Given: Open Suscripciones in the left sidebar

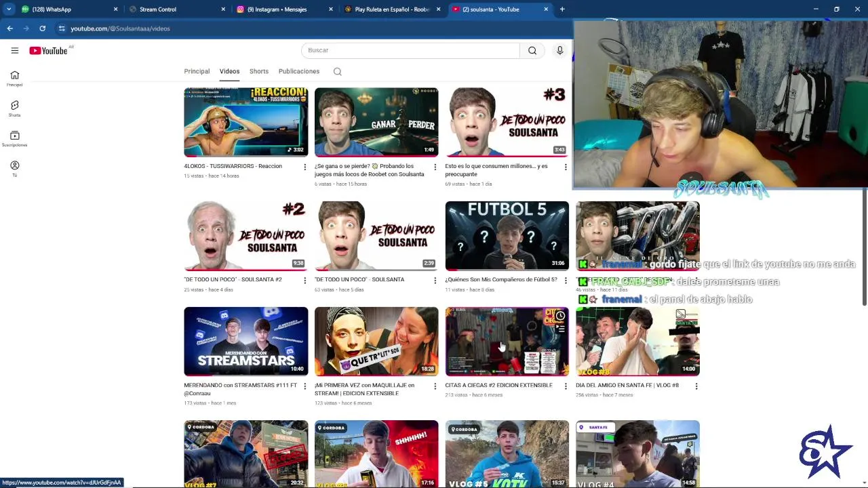Looking at the screenshot, I should 14,139.
